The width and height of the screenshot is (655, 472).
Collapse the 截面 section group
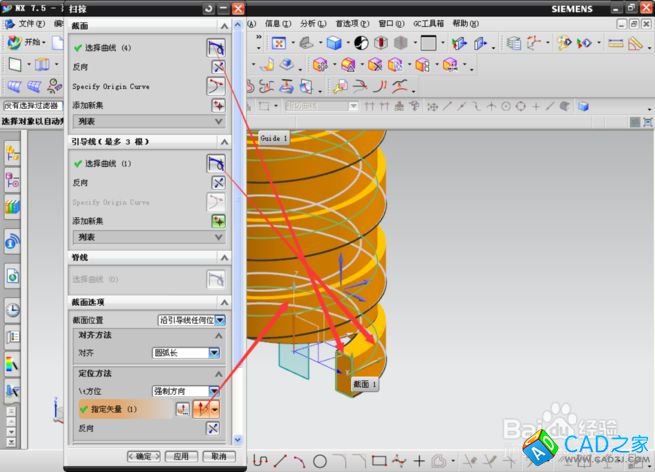[x=223, y=27]
